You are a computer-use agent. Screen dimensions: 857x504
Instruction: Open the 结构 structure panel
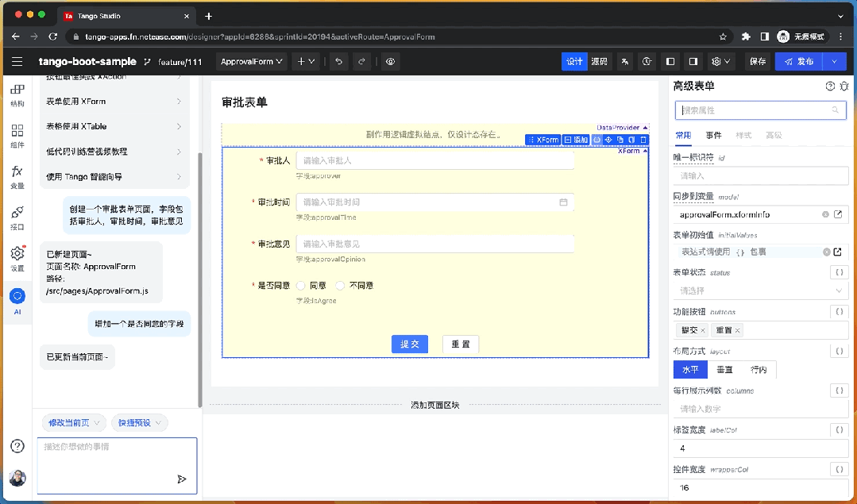[x=17, y=95]
